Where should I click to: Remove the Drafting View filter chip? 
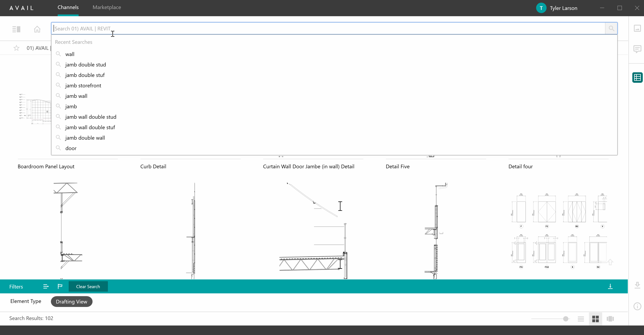[71, 302]
